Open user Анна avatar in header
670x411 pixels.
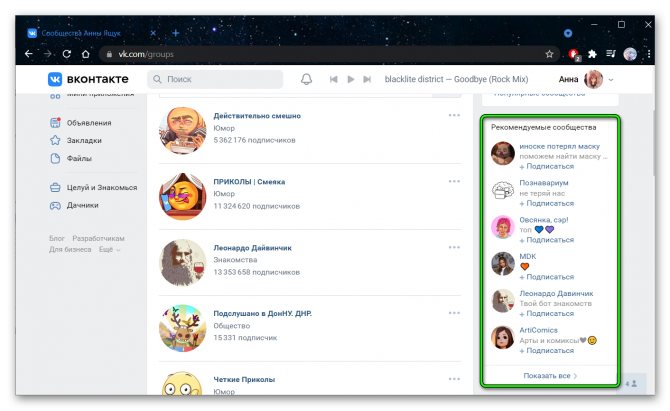point(594,79)
